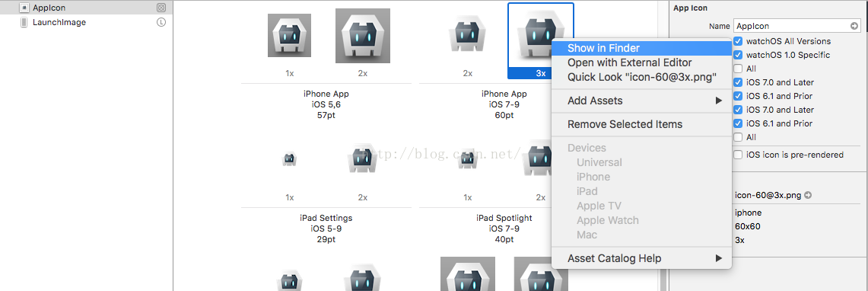Choose Quick Look "icon-60@3x.png" menu item
Screen dimensions: 868x291
(641, 78)
